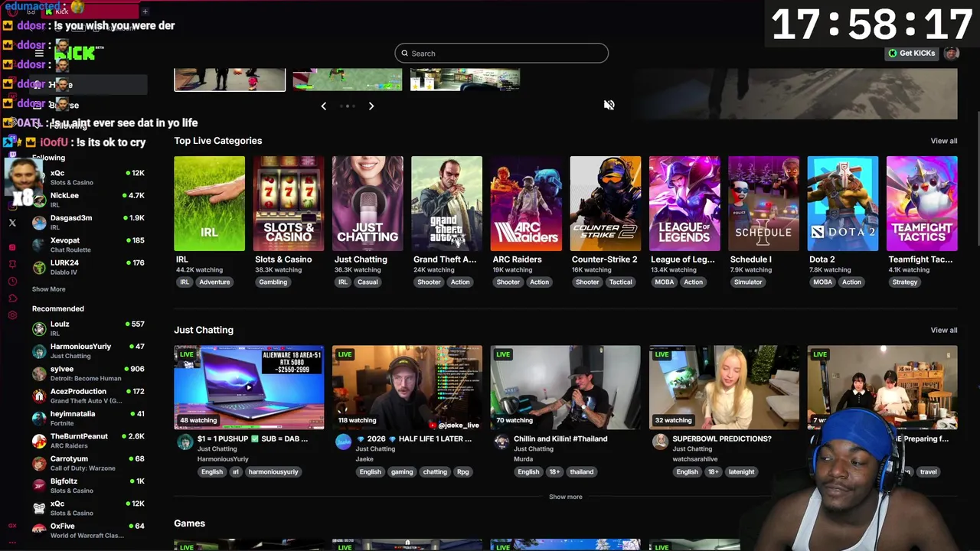Open View all for Top Live Categories

943,141
